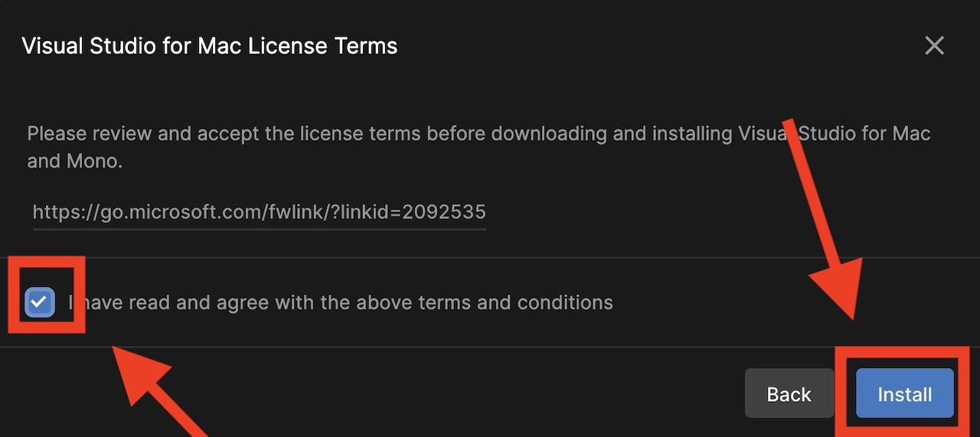Screen dimensions: 980x437
Task: Return using the Back button beside Install
Action: click(789, 394)
